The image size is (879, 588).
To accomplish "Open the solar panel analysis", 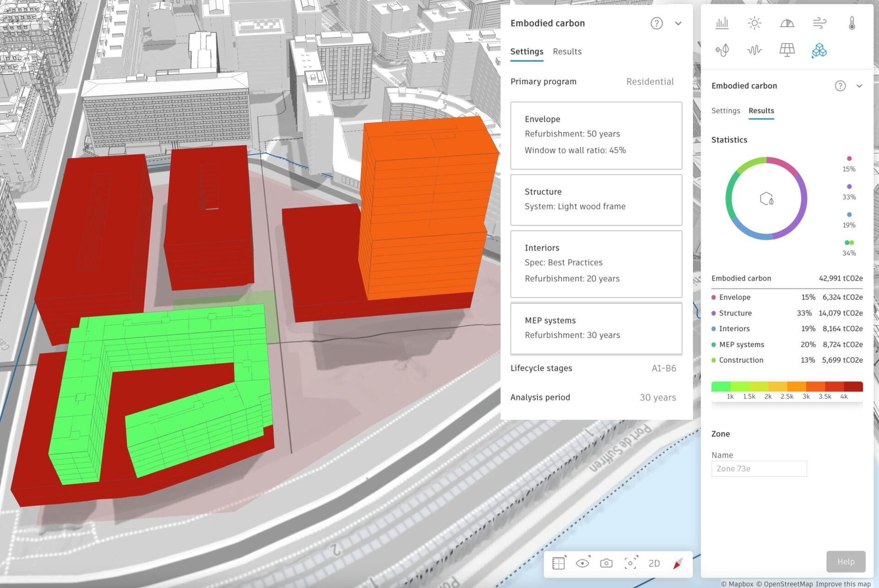I will click(x=787, y=50).
